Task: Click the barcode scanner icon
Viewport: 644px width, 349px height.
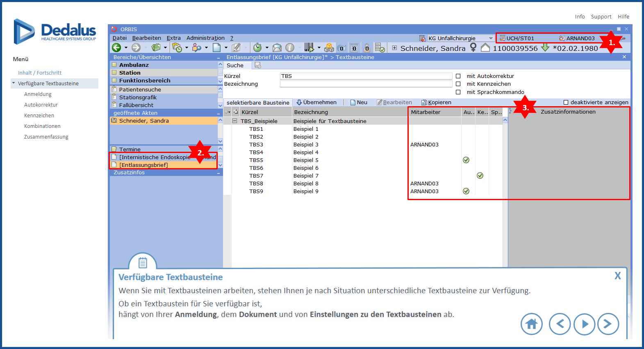Action: coord(309,48)
